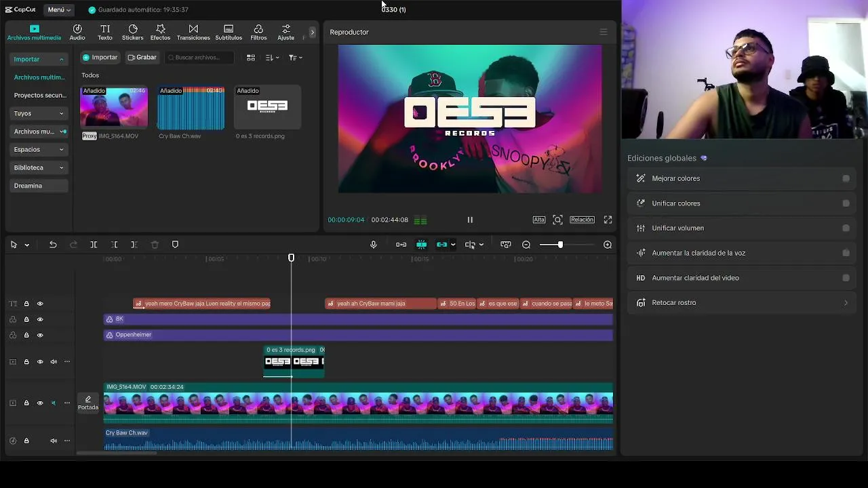Split the clip at playhead
The width and height of the screenshot is (868, 488).
pos(94,245)
